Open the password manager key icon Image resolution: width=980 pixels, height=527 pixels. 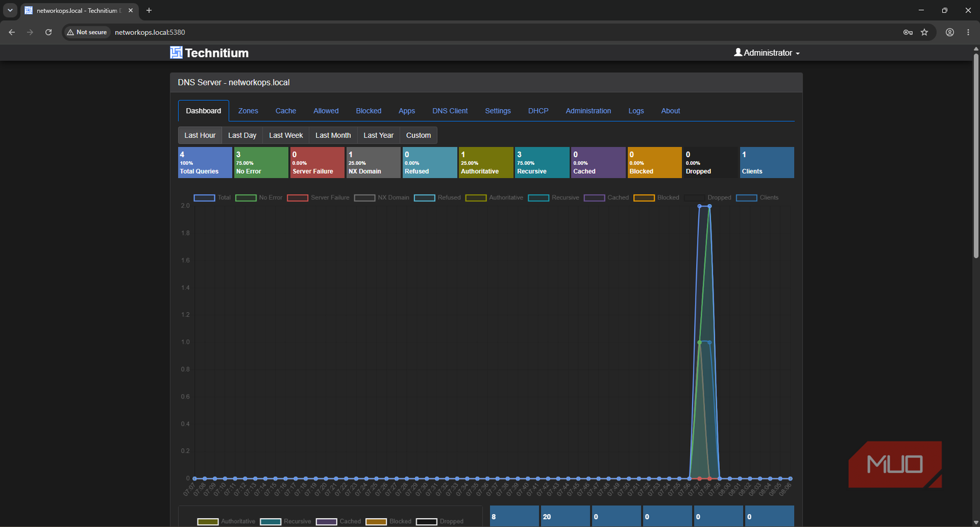pos(908,32)
